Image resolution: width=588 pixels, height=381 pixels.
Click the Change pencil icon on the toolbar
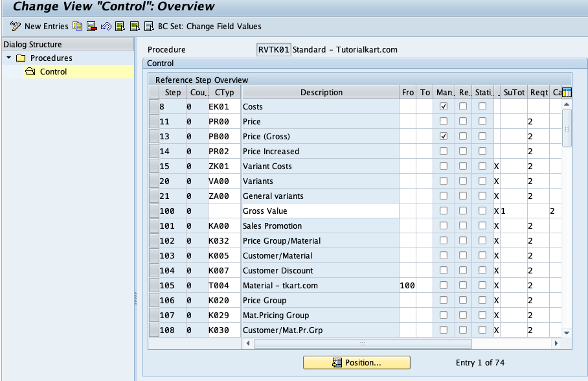[x=14, y=27]
